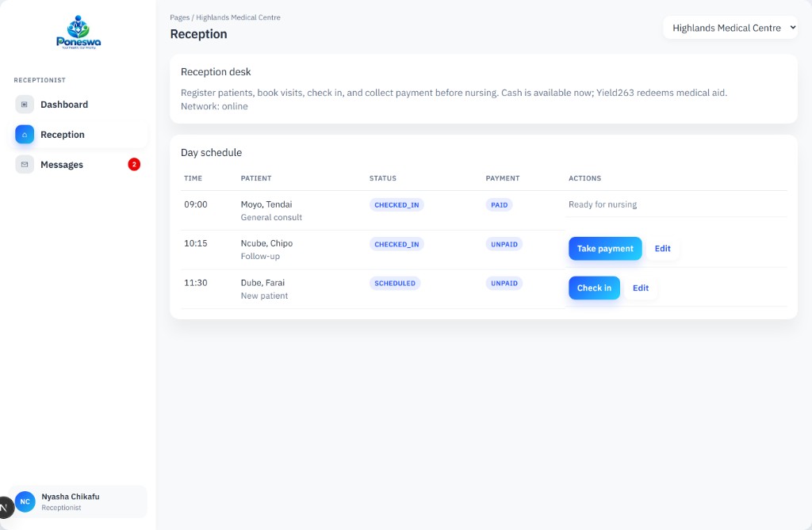
Task: Select patient name Ncube, Chipo
Action: pyautogui.click(x=266, y=243)
